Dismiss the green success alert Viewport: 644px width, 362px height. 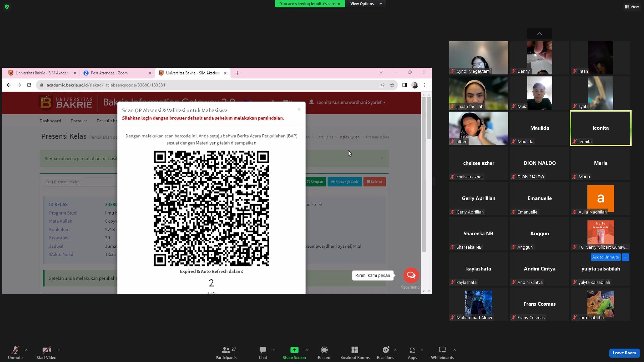[x=382, y=158]
